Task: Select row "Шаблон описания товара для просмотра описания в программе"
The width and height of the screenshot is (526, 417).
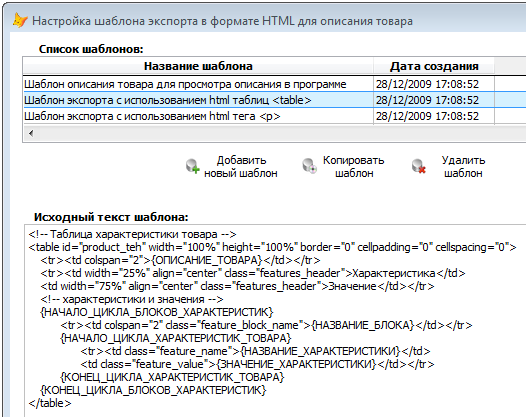Action: click(275, 84)
